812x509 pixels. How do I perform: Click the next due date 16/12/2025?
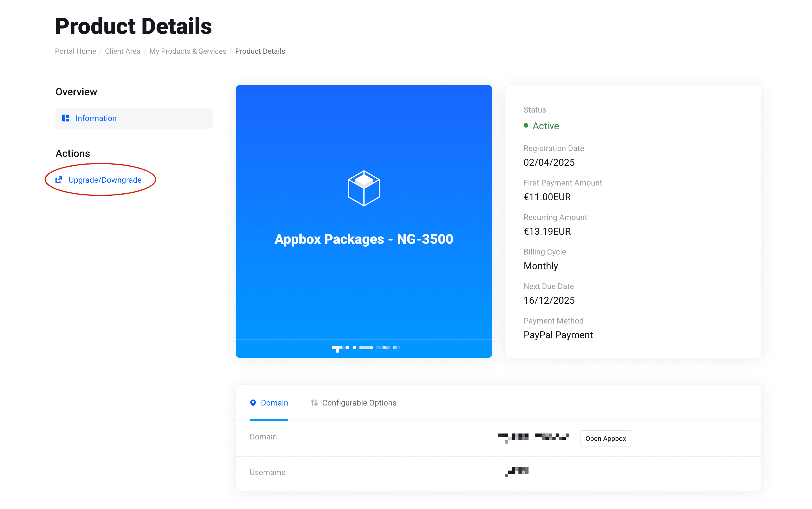[549, 300]
